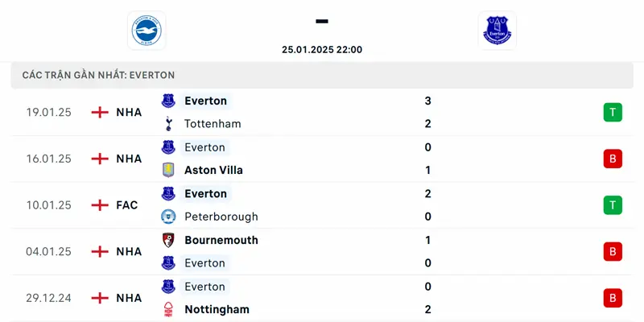Click the FAC competition label
The width and height of the screenshot is (644, 322).
(126, 205)
